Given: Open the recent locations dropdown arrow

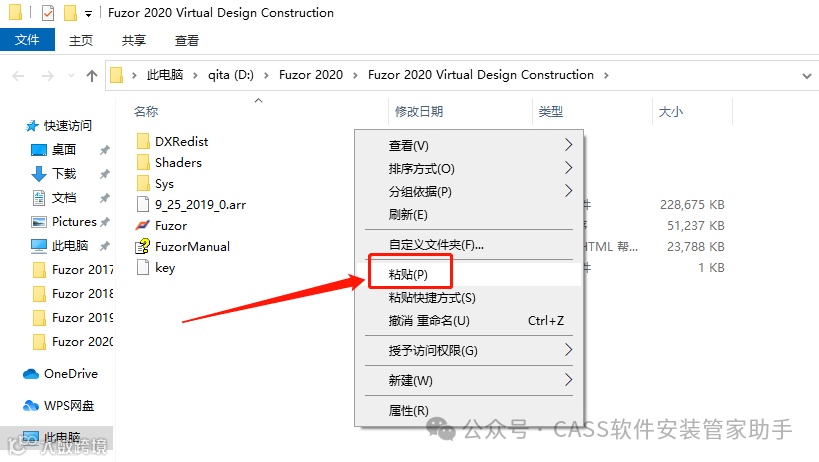Looking at the screenshot, I should point(72,76).
